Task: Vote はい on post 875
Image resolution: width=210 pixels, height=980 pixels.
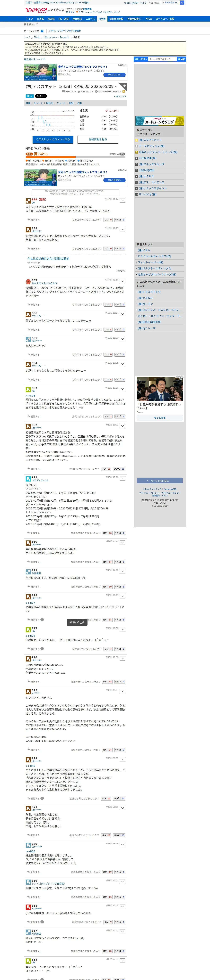Action: click(107, 750)
